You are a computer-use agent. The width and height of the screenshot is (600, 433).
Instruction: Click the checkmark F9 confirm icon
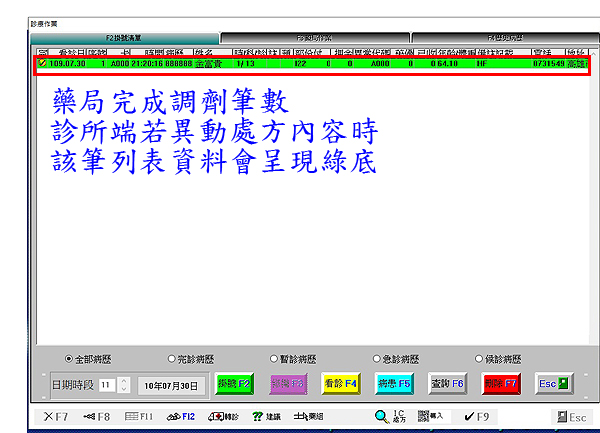[x=475, y=415]
